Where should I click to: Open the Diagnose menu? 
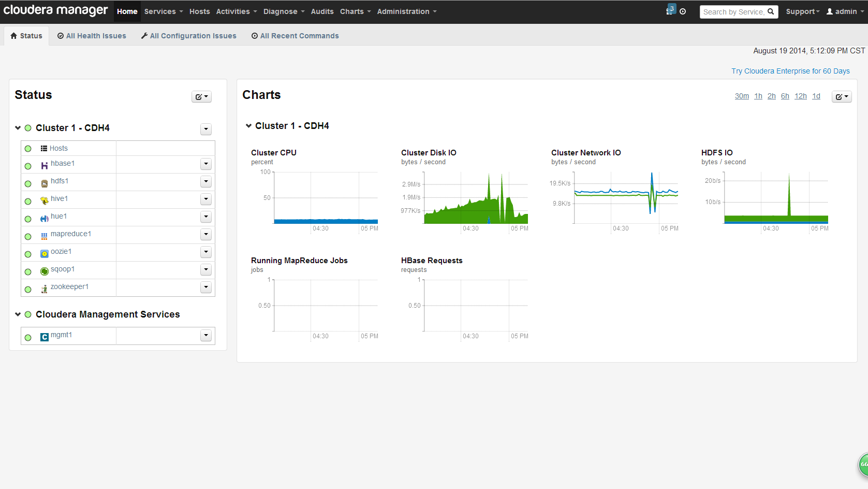[x=284, y=11]
